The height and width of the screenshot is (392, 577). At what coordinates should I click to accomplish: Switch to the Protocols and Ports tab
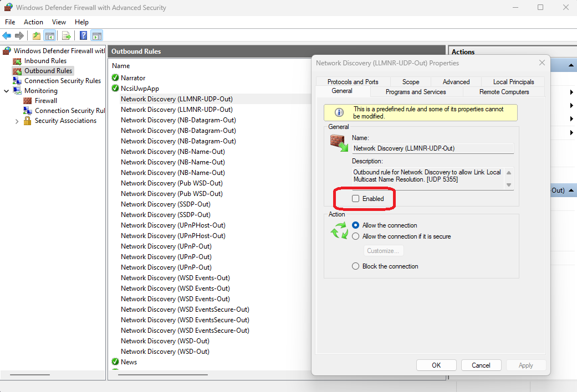[x=353, y=81]
